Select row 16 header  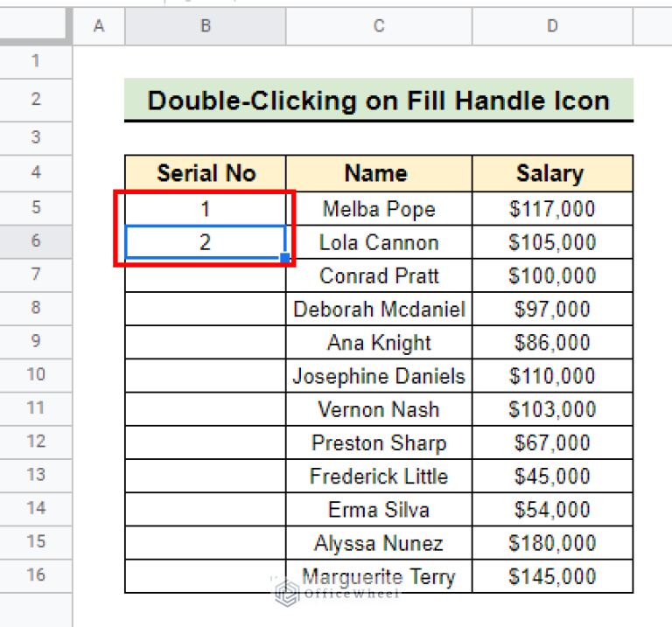[35, 575]
